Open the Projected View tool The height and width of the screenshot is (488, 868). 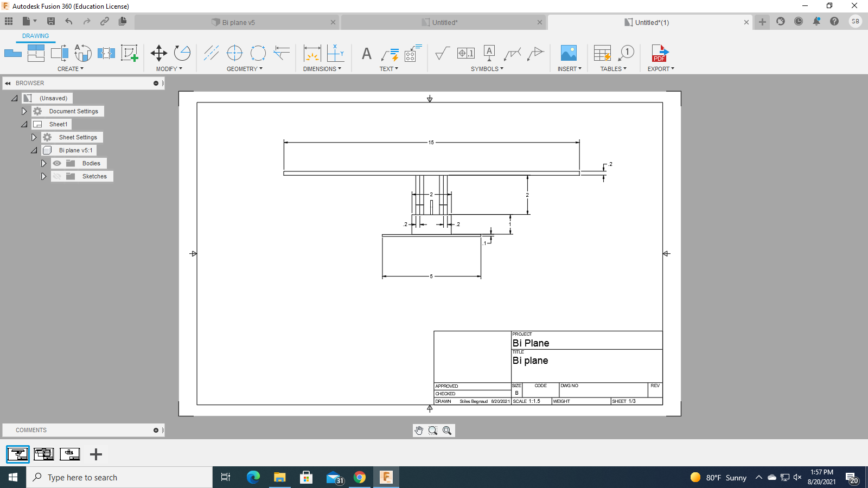36,53
